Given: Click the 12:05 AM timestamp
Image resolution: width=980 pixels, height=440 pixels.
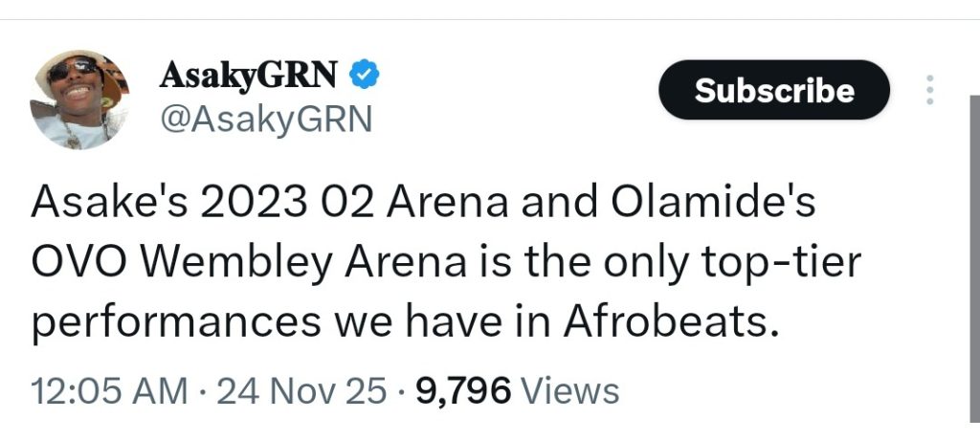Looking at the screenshot, I should click(109, 391).
